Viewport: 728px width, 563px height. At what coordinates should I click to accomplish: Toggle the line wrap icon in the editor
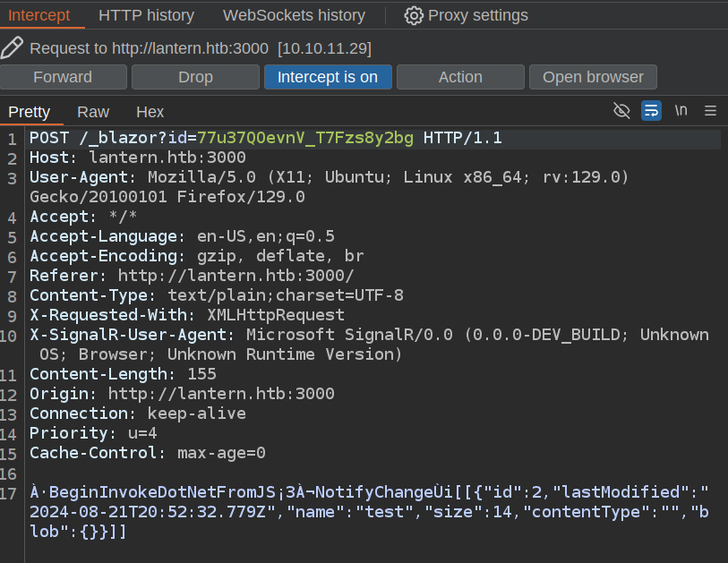(x=651, y=111)
